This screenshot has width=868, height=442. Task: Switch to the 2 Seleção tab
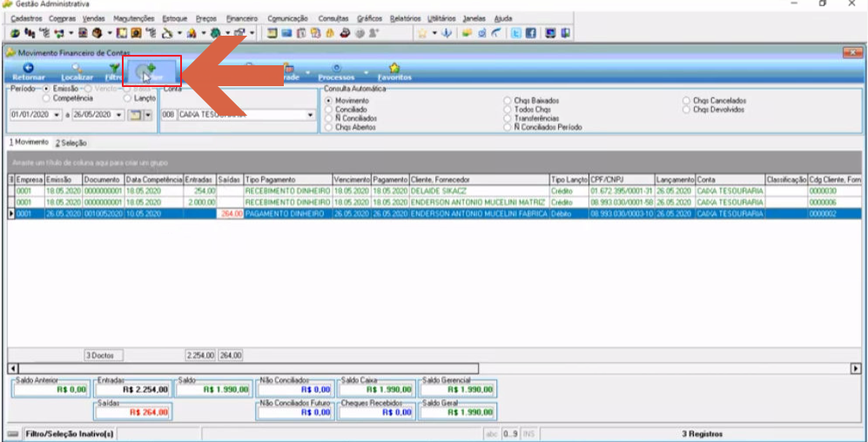(71, 143)
